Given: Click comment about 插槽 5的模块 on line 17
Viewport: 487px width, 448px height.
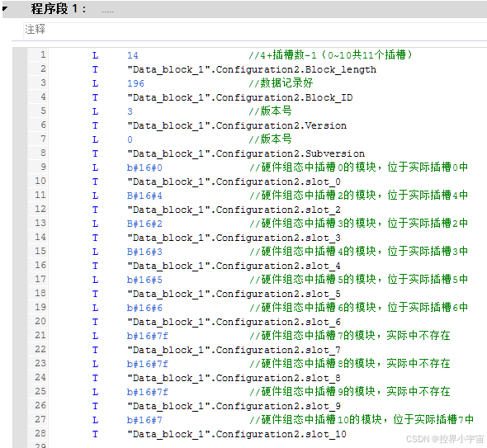Looking at the screenshot, I should [x=359, y=279].
